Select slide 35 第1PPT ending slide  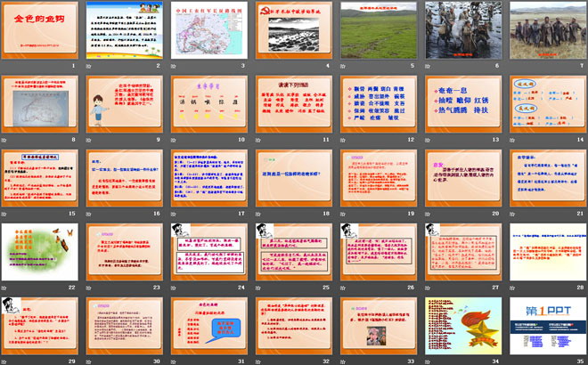tap(548, 326)
